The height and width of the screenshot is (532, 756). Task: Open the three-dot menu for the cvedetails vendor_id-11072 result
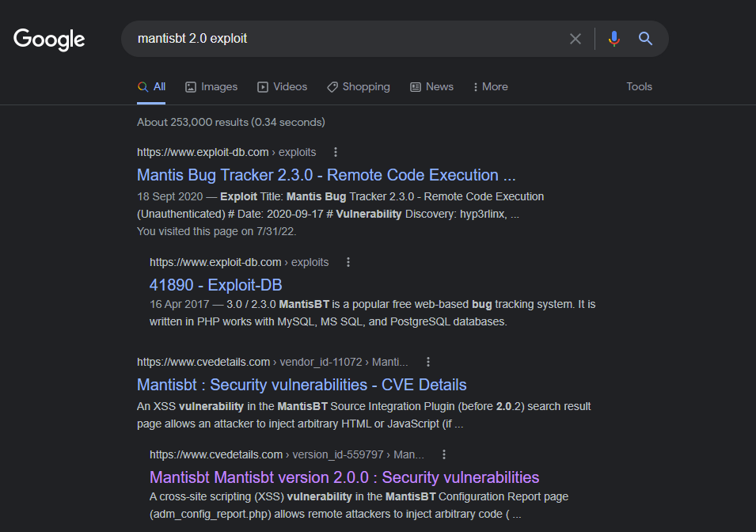pos(428,363)
